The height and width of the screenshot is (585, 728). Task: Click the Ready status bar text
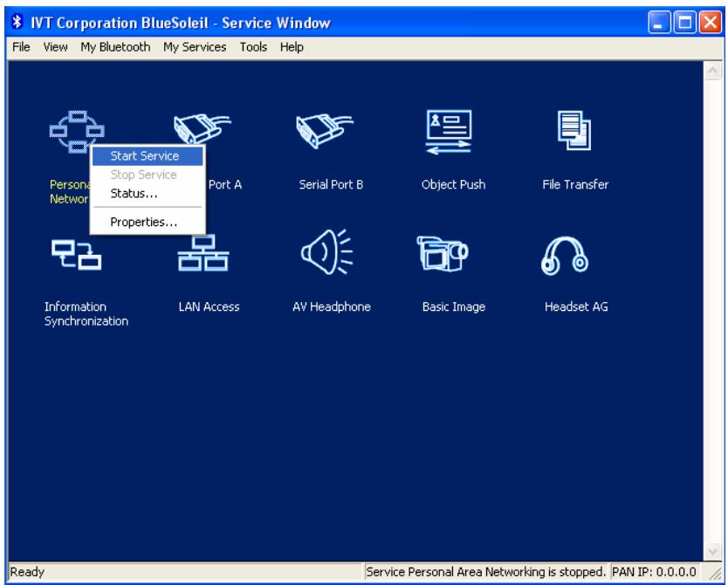pos(27,572)
